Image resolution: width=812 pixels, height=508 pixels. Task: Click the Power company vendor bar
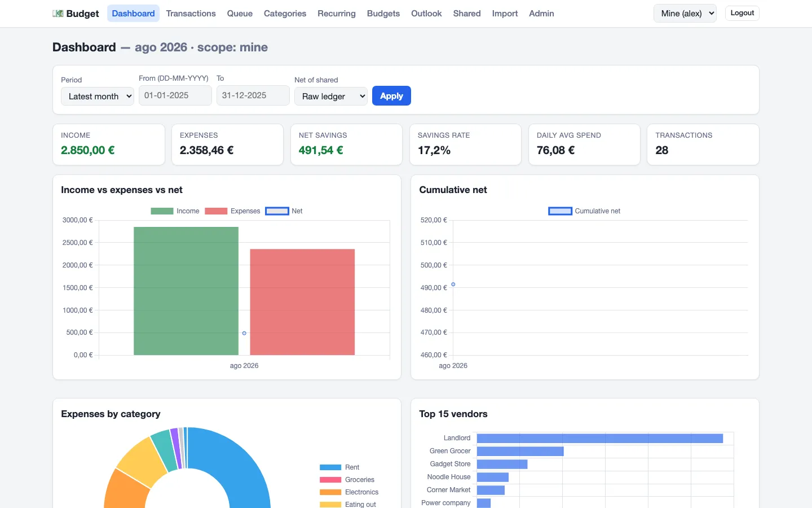tap(484, 503)
